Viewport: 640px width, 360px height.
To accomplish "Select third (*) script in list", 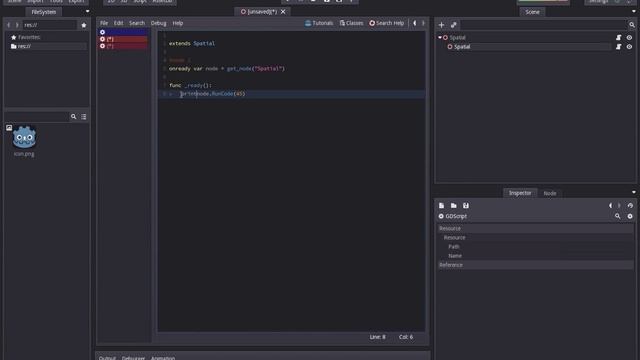I will pyautogui.click(x=123, y=46).
